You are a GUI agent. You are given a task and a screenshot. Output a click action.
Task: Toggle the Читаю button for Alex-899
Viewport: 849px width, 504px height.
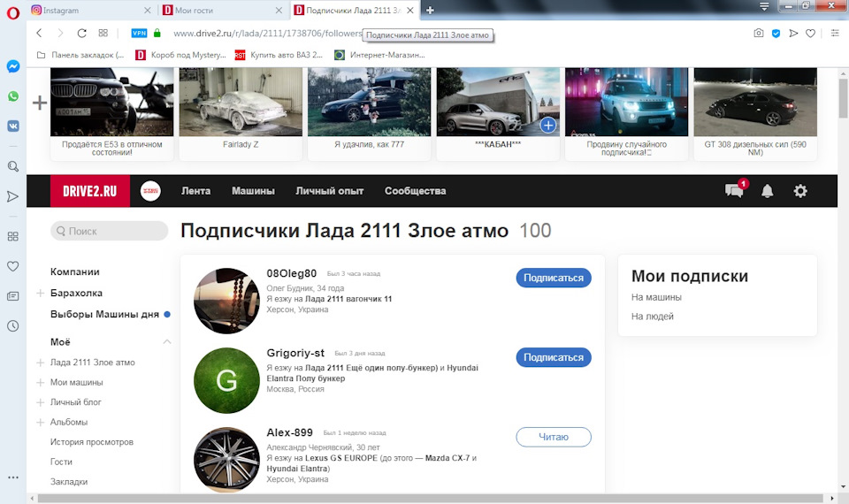[x=554, y=438]
